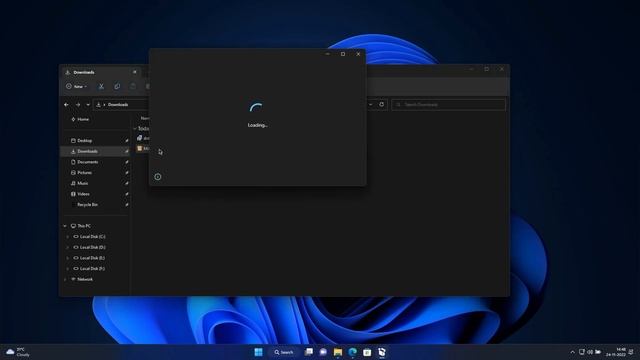The width and height of the screenshot is (640, 360).
Task: Open the Windows Start menu
Action: click(x=258, y=352)
